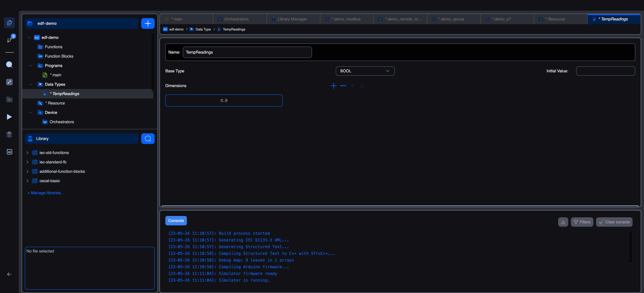Switch to the Resource tab
The width and height of the screenshot is (644, 293).
[x=560, y=19]
